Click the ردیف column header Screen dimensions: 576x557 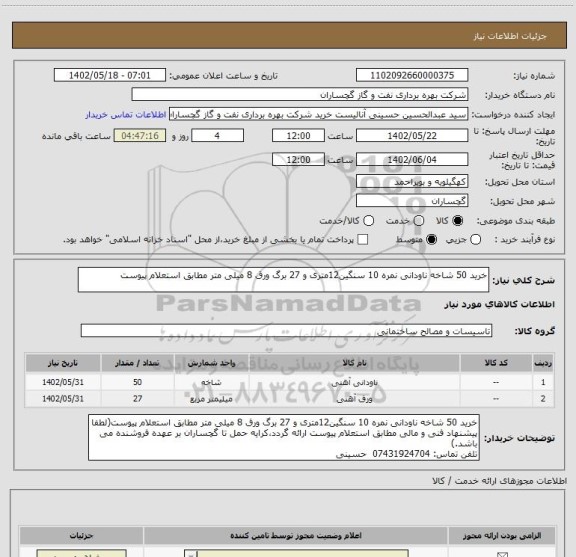click(x=543, y=363)
